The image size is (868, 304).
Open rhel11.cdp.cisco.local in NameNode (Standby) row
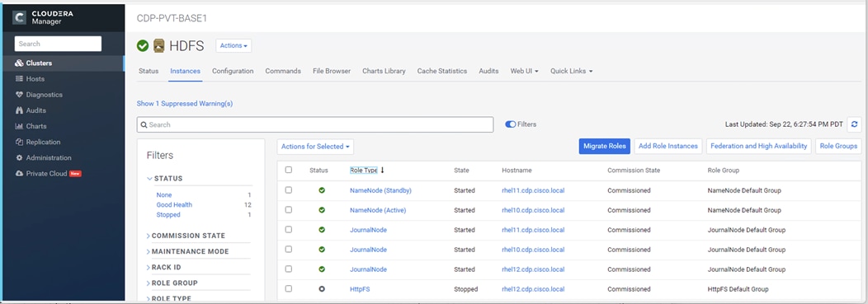coord(533,190)
